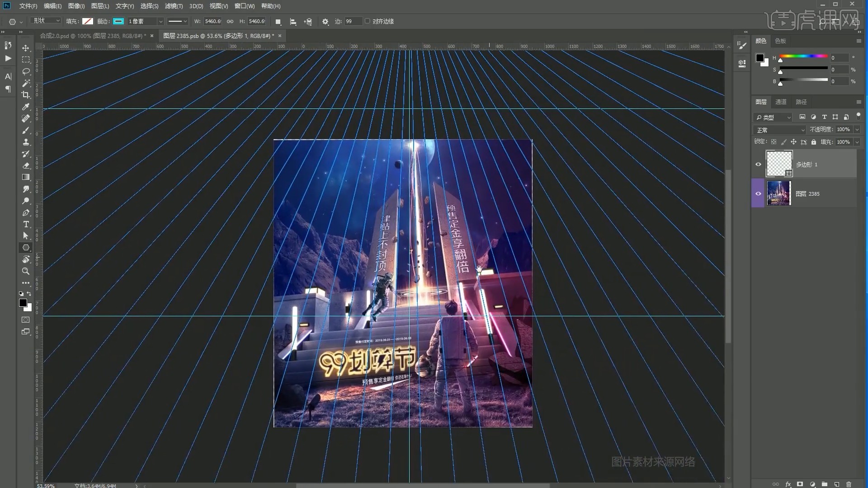
Task: Open the Layers panel flyout menu
Action: 859,102
